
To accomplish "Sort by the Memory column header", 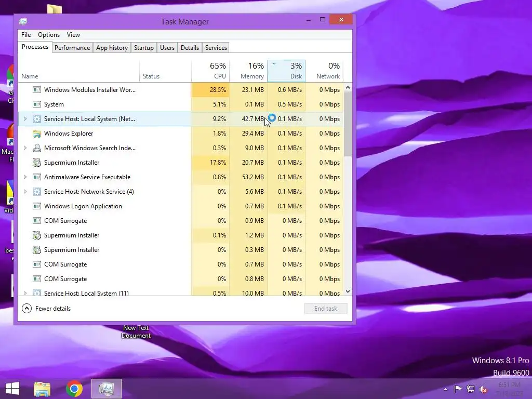I will click(x=248, y=71).
